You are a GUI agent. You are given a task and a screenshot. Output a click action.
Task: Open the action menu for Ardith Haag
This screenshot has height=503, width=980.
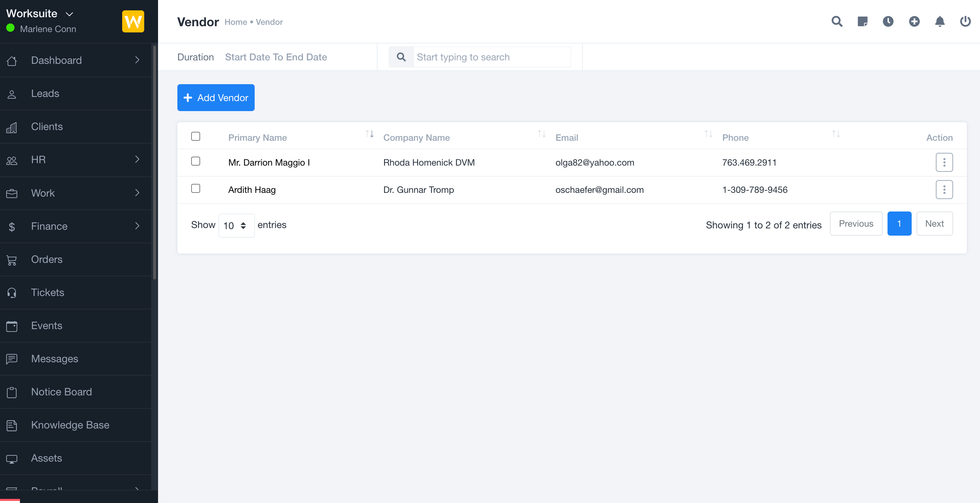click(x=944, y=189)
